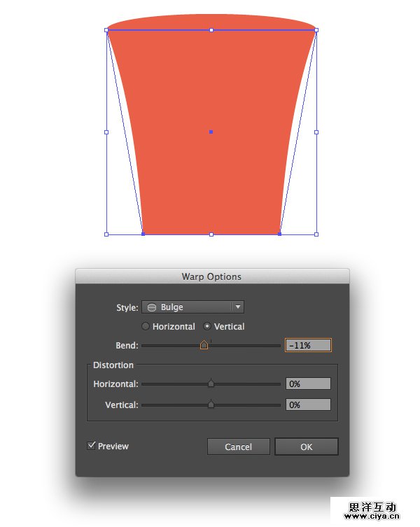420x527 pixels.
Task: Click the Bulge icon in the Style field
Action: [151, 307]
